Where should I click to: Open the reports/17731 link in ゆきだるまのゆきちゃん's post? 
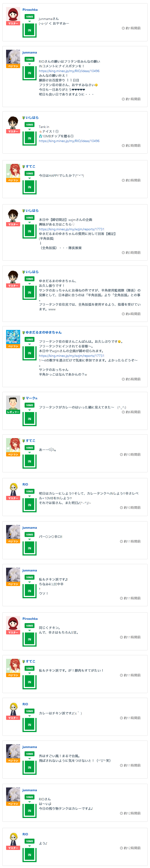(71, 355)
